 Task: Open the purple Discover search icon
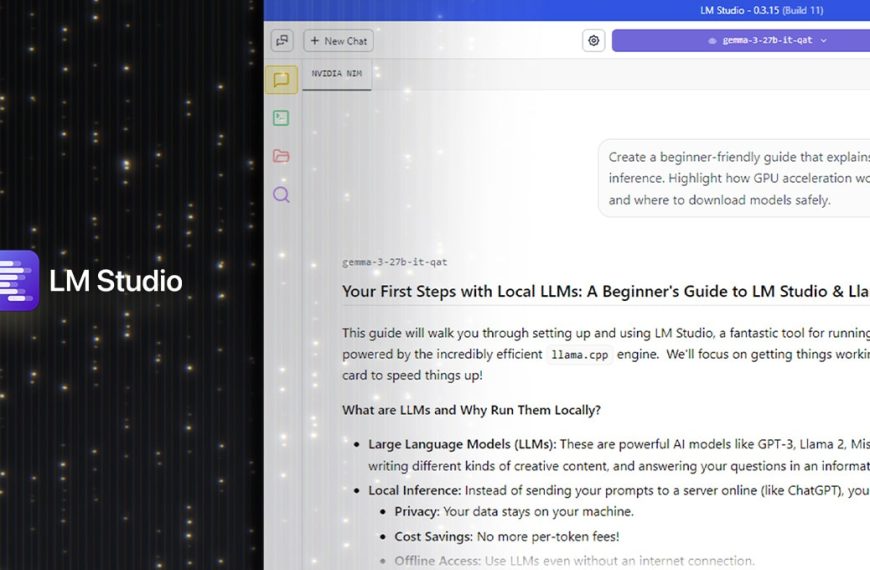[281, 195]
